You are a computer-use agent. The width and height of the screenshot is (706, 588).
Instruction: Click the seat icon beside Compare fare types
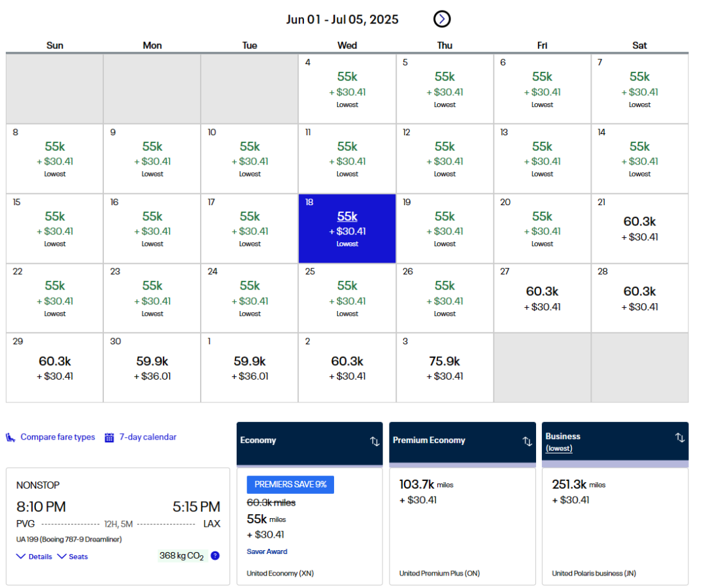pos(11,438)
